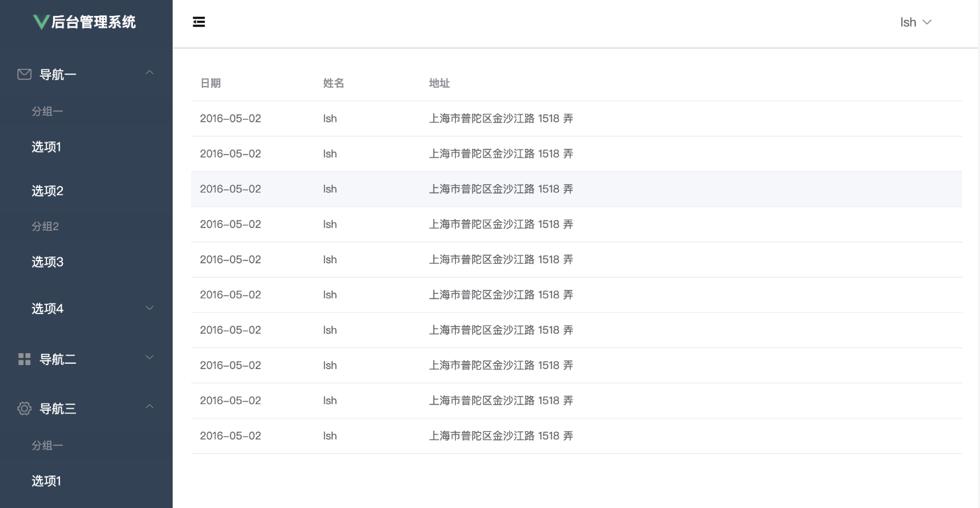
Task: Click the envelope icon beside 导航一
Action: [24, 75]
